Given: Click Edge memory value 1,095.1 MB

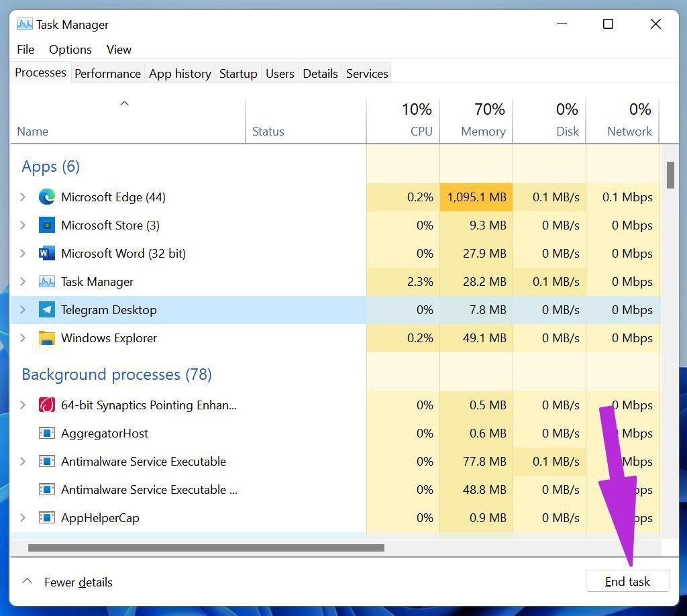Looking at the screenshot, I should [x=476, y=197].
